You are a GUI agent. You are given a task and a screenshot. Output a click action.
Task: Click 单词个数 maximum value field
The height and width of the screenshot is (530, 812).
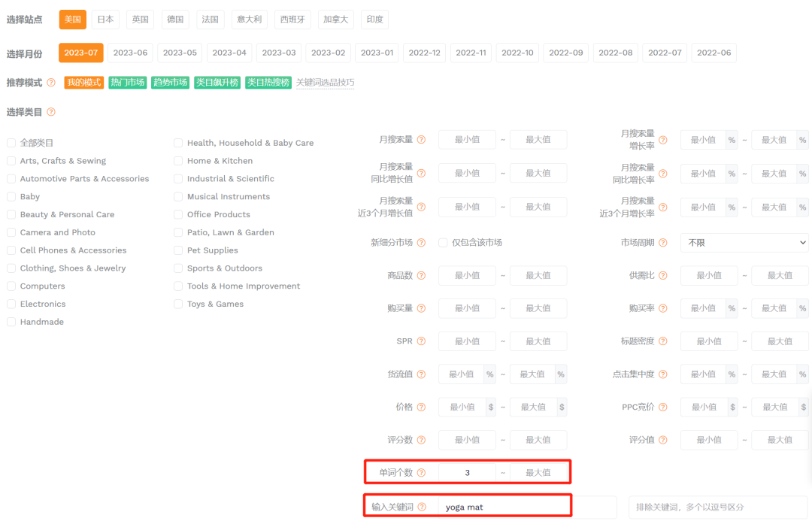538,473
